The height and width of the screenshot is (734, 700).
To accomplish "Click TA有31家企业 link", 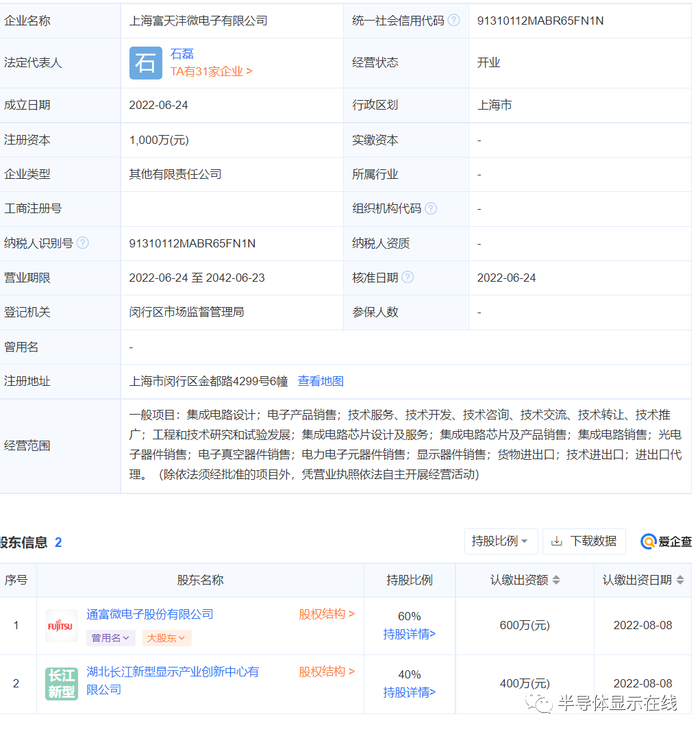I will coord(211,71).
